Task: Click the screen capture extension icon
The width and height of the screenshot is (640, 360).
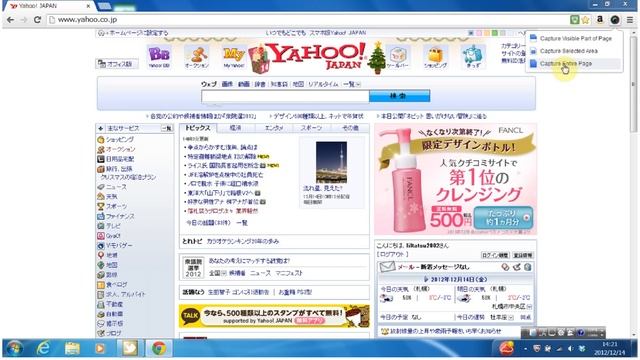Action: click(615, 20)
